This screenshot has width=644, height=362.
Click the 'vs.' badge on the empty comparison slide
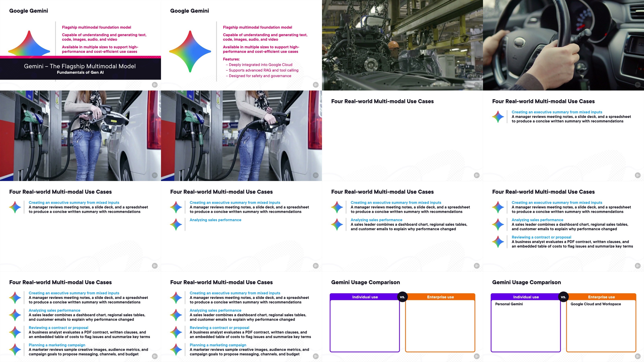point(402,297)
